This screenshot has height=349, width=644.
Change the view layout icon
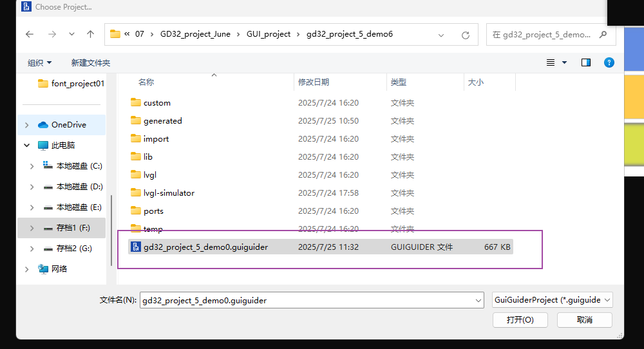(551, 62)
